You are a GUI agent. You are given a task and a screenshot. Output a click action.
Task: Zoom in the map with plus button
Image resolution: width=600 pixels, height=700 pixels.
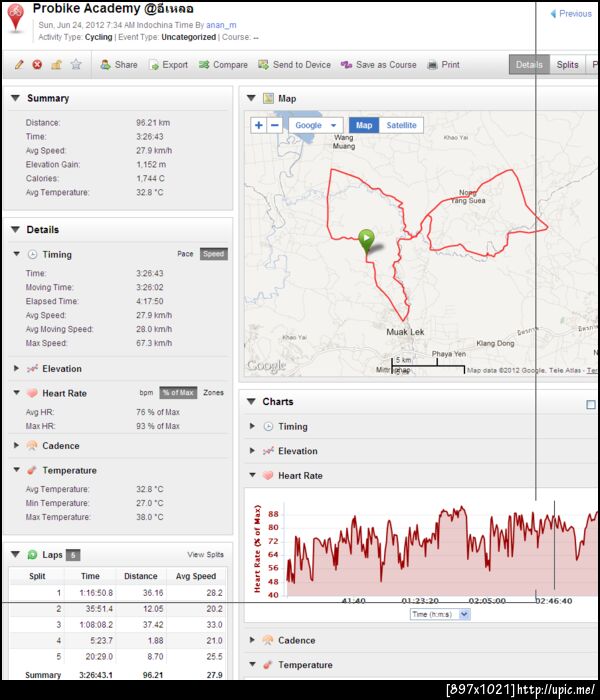pyautogui.click(x=258, y=125)
